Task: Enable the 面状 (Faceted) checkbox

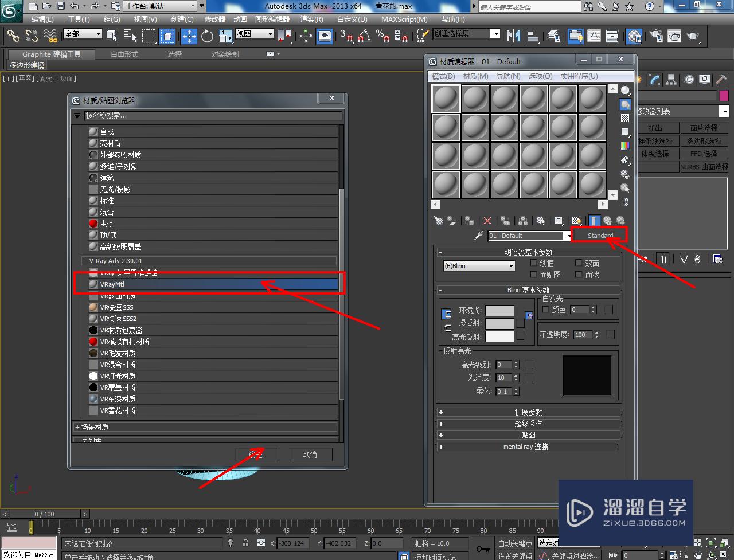Action: tap(579, 275)
